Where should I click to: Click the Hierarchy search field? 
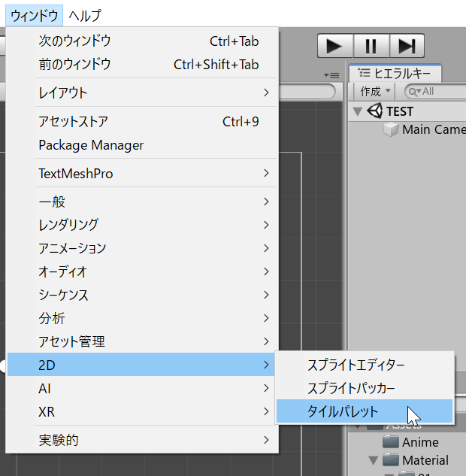435,91
